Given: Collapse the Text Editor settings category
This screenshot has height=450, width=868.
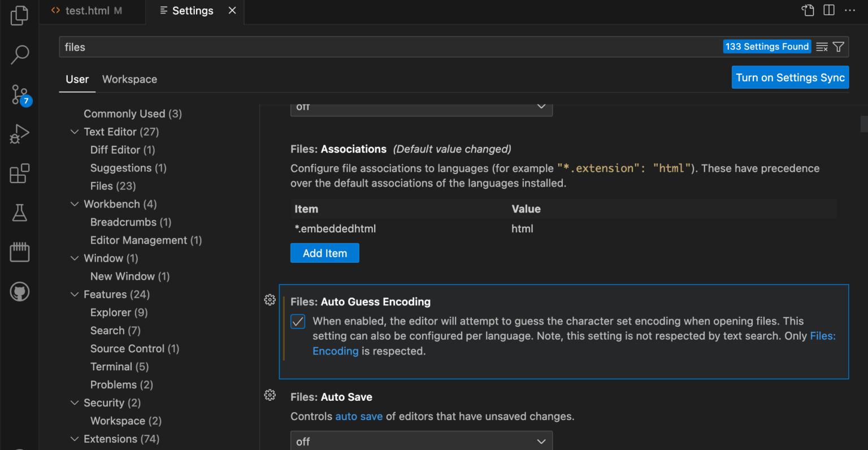Looking at the screenshot, I should pyautogui.click(x=75, y=131).
